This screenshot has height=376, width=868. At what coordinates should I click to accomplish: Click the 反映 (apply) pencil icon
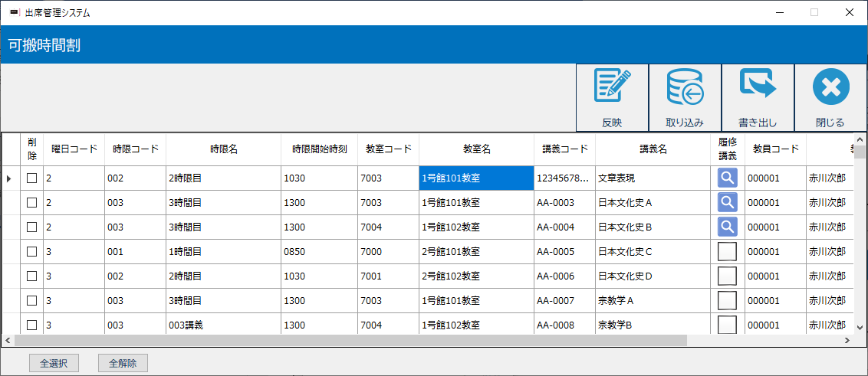pyautogui.click(x=612, y=87)
